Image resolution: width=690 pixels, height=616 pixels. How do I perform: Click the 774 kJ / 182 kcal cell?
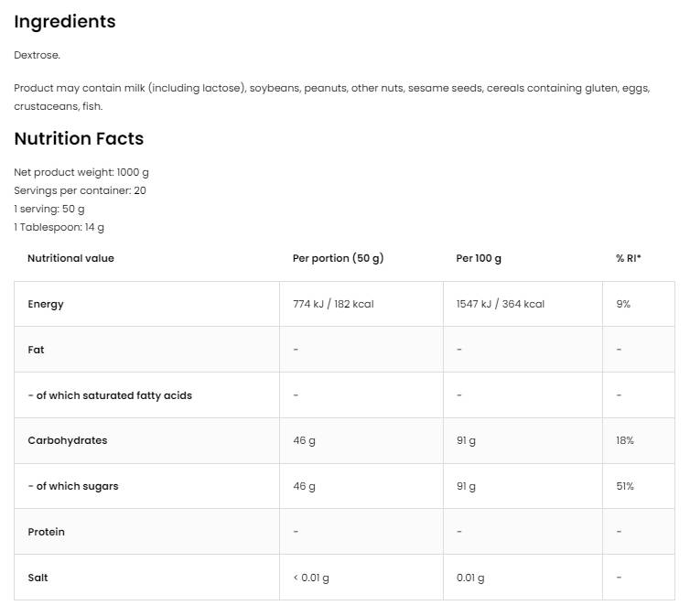333,304
